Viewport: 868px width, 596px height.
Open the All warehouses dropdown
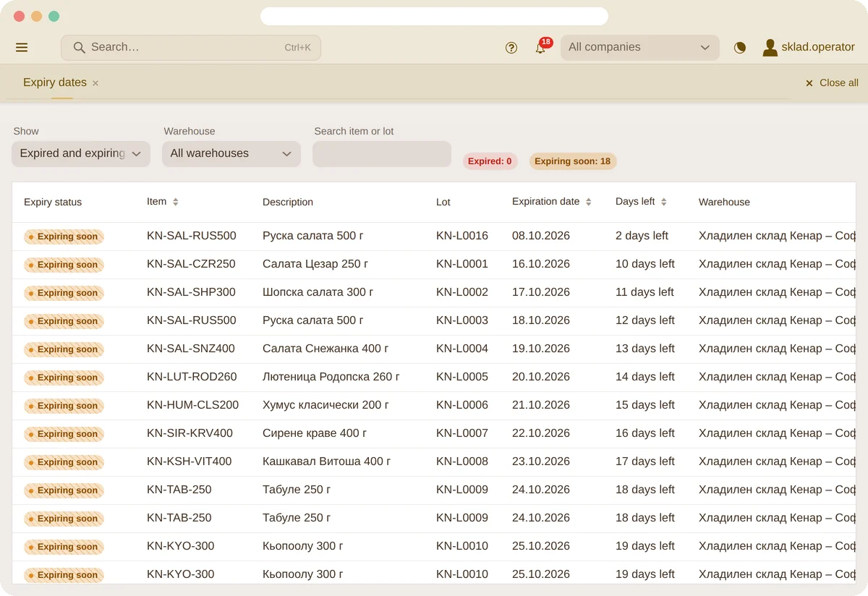point(231,153)
